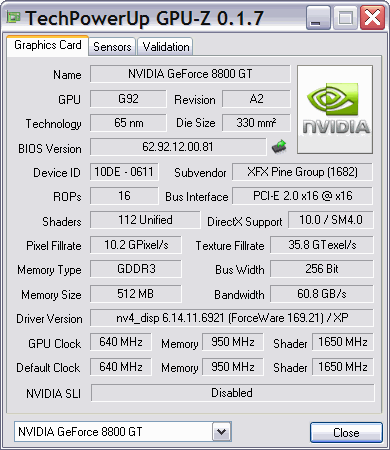
Task: Click the BIOS save chip icon
Action: [279, 147]
